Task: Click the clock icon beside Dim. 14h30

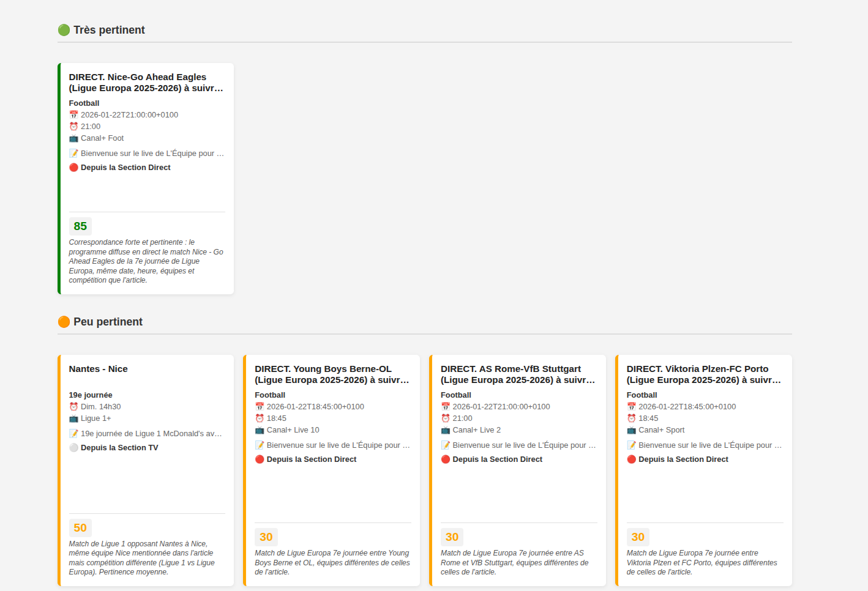Action: point(73,407)
